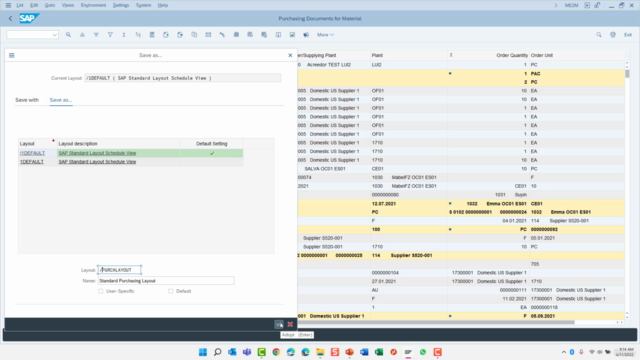640x360 pixels.
Task: Click description link in second layout row
Action: click(97, 162)
